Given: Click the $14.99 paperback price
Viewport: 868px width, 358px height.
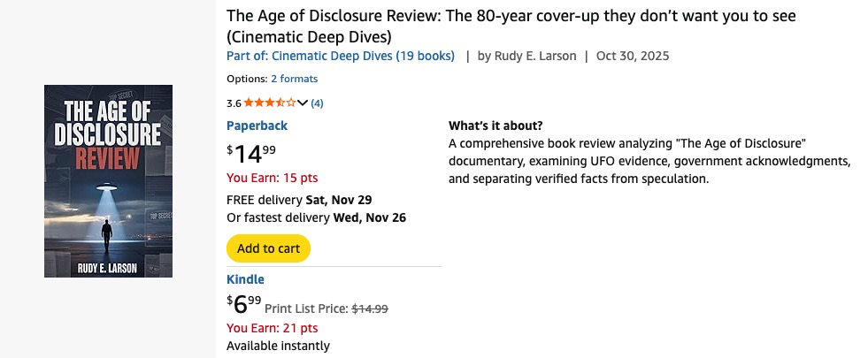Looking at the screenshot, I should pyautogui.click(x=251, y=153).
